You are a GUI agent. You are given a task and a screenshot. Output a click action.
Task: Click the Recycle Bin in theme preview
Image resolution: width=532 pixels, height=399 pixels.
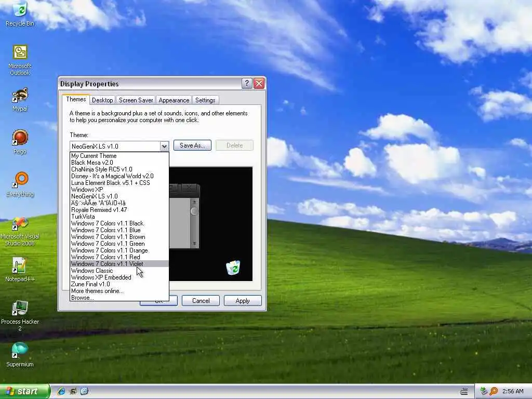[x=233, y=268]
